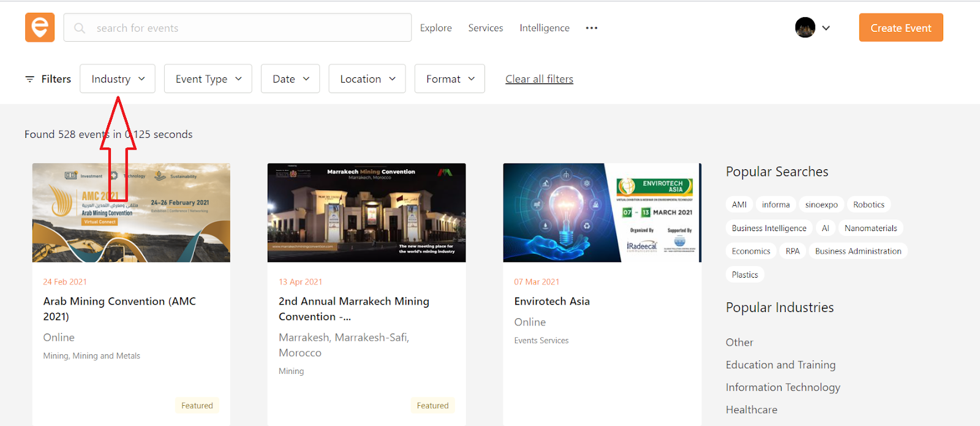Click the Featured badge on Arab Mining card

point(197,406)
